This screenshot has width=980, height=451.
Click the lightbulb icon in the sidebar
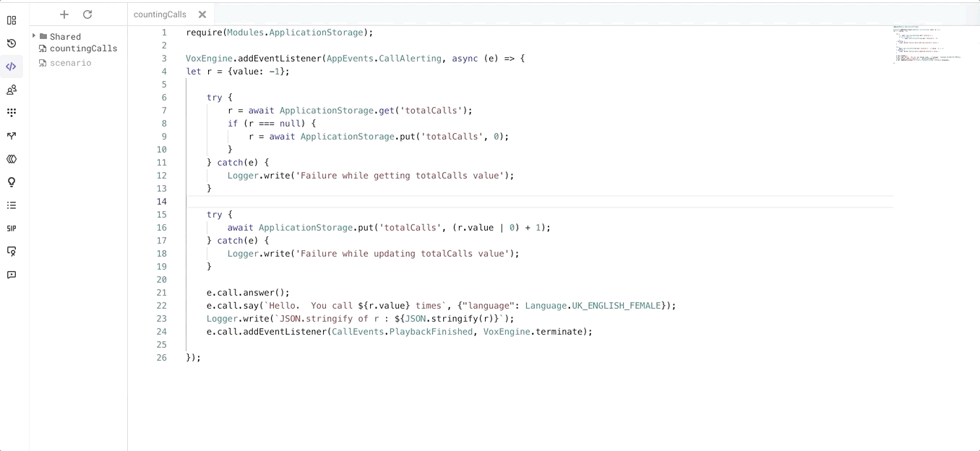(x=12, y=182)
